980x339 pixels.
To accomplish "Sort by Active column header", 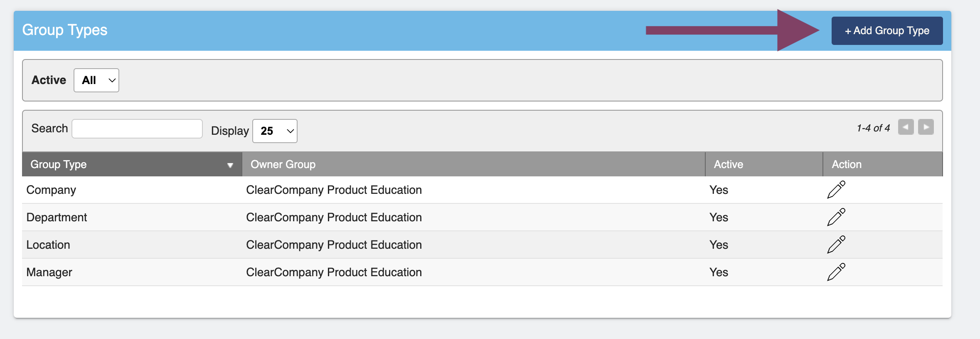I will pyautogui.click(x=728, y=164).
